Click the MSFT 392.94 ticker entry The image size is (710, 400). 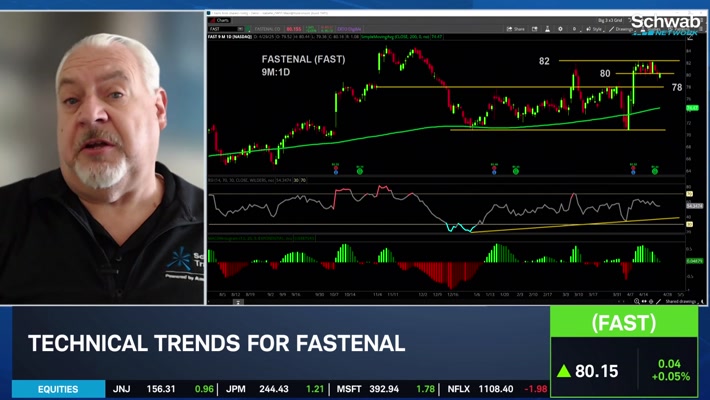point(386,389)
